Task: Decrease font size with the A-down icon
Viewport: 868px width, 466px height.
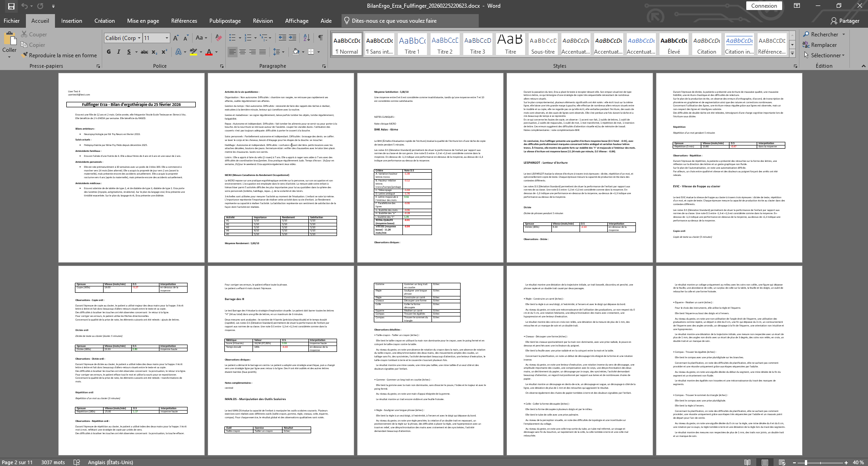Action: click(186, 38)
